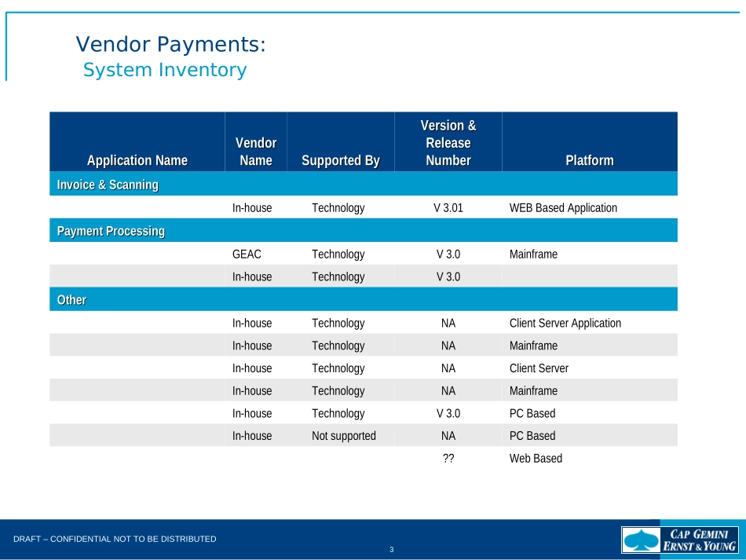Select the "Other" section row
746x560 pixels.
click(x=364, y=299)
